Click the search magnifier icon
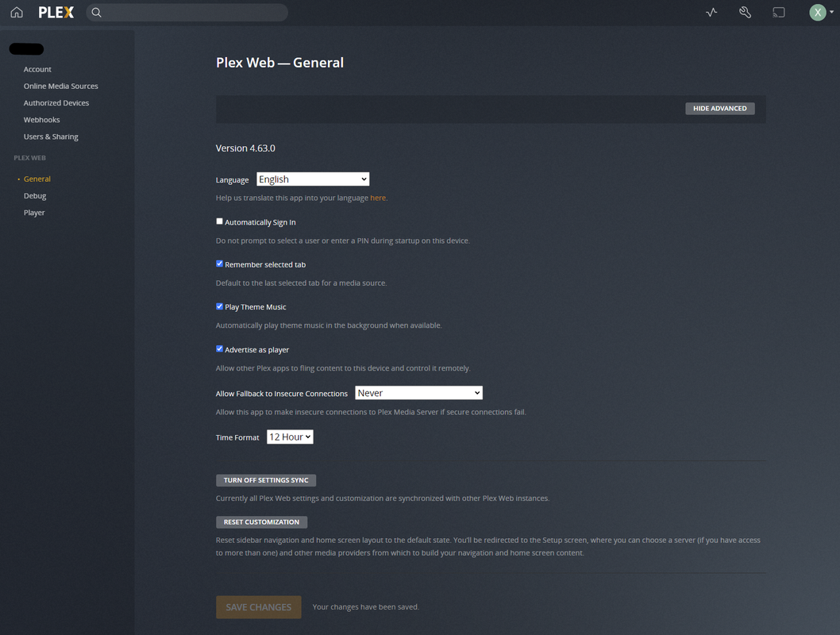840x635 pixels. 96,13
